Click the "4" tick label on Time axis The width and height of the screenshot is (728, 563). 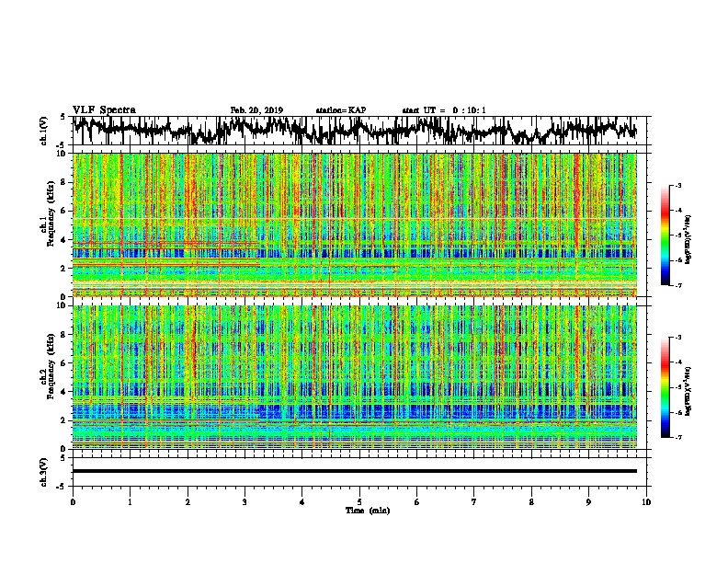[302, 502]
